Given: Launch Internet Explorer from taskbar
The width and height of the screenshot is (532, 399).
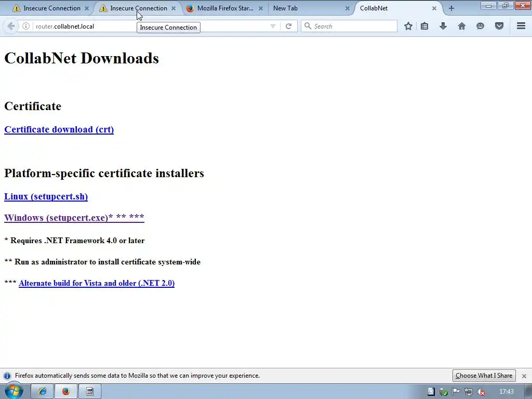Looking at the screenshot, I should 42,392.
